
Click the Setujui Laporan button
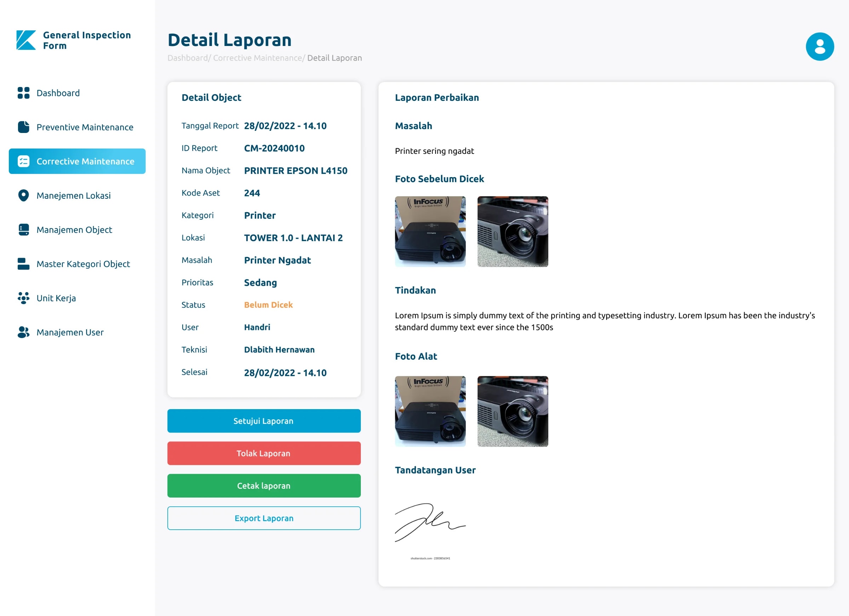coord(264,421)
